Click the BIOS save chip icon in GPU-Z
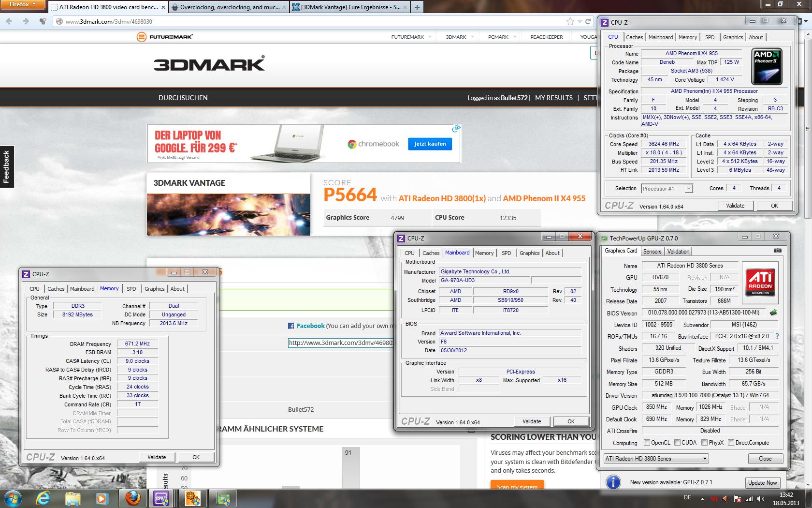812x508 pixels. 773,313
